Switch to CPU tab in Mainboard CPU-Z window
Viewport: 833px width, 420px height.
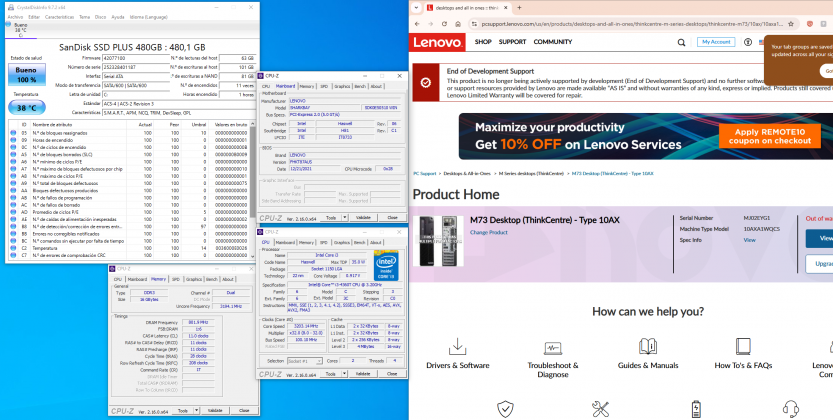(266, 86)
